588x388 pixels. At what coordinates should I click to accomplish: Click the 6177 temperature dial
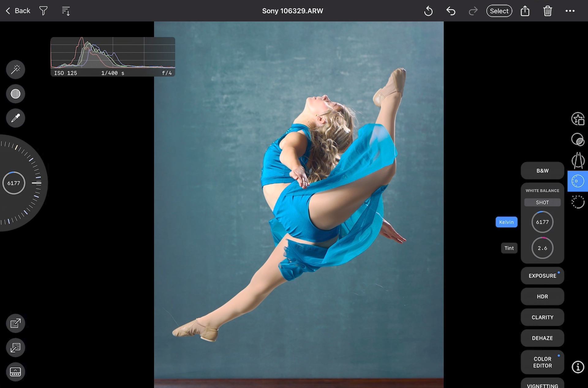542,222
